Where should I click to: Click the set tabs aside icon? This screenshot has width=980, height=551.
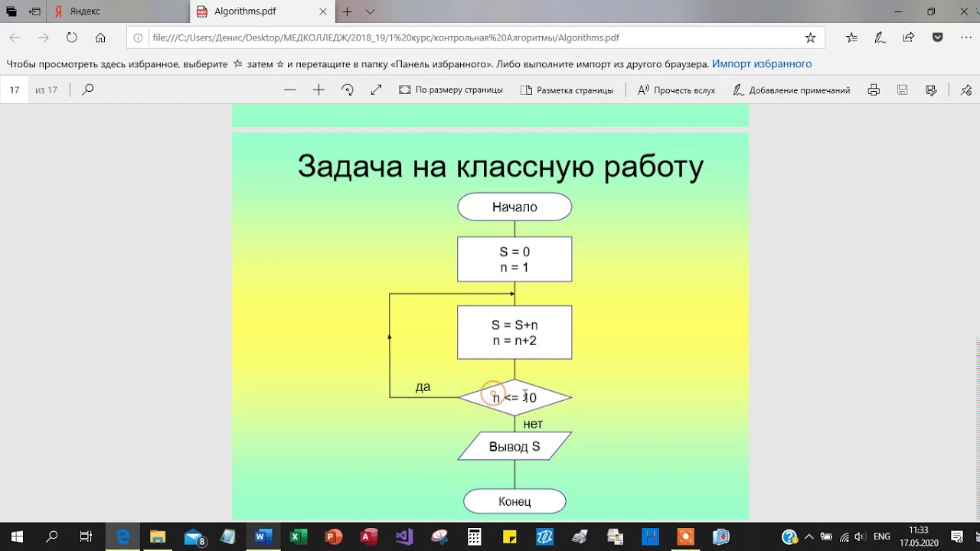[x=35, y=11]
